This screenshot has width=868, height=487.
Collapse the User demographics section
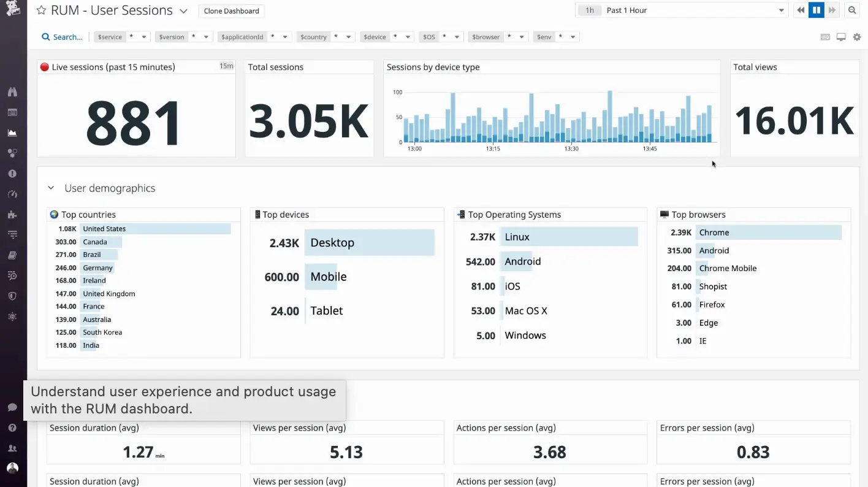tap(51, 188)
